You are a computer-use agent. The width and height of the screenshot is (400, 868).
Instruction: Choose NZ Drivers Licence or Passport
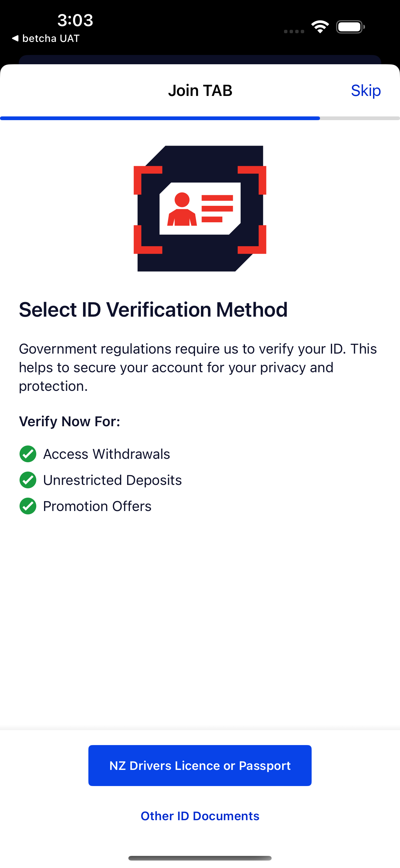[x=200, y=765]
